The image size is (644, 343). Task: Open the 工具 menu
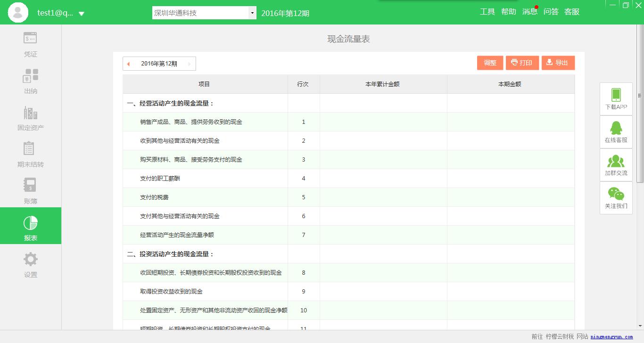487,12
